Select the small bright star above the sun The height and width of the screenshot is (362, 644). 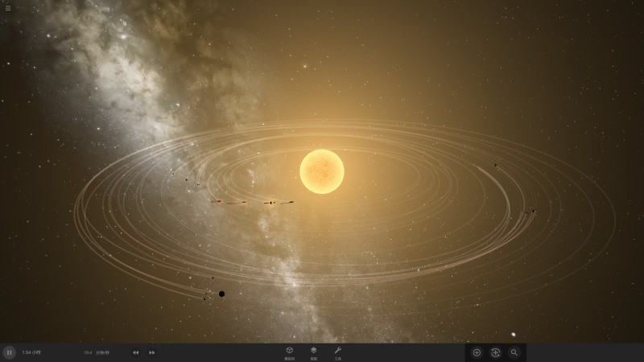pos(304,66)
